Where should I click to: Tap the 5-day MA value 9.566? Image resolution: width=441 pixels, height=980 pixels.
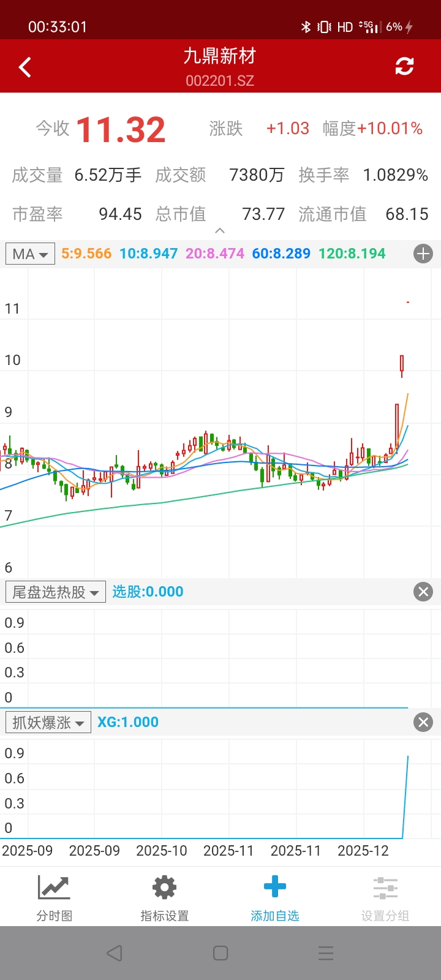(x=86, y=254)
